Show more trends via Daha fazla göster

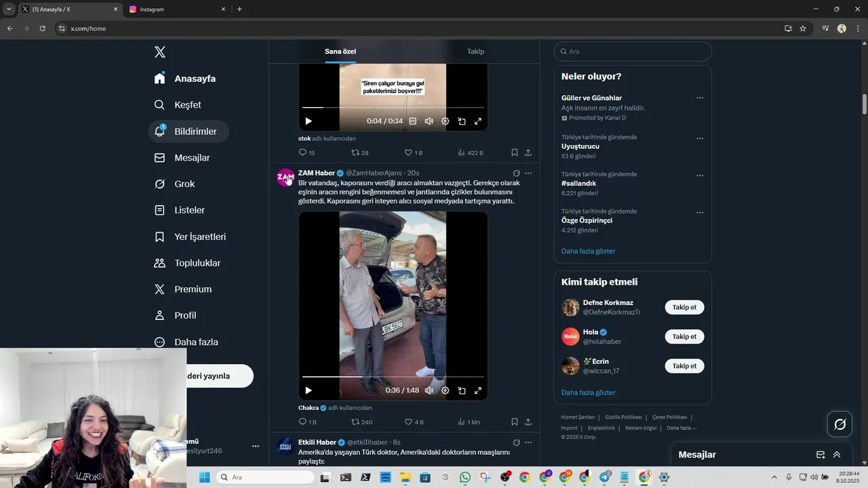pos(589,251)
